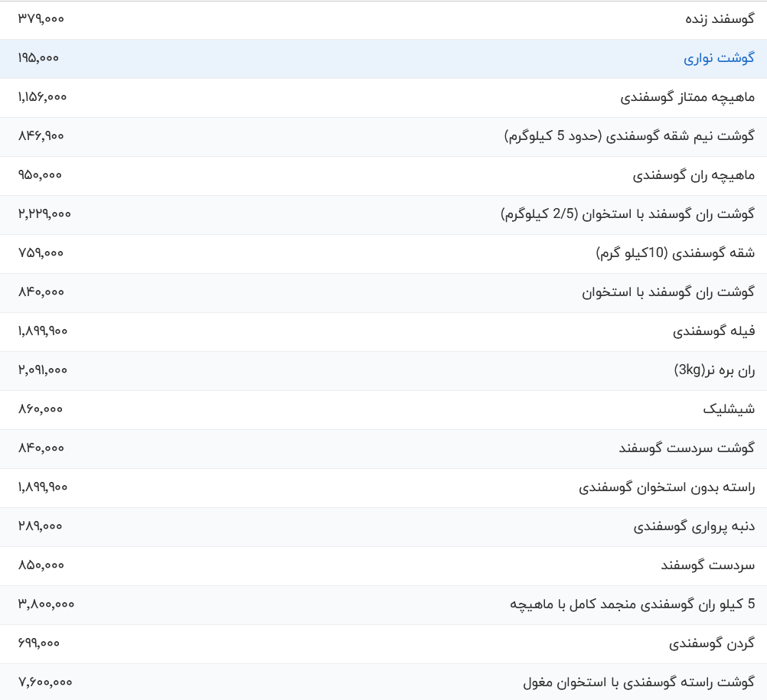Open the highlighted گوشت نواری link
The width and height of the screenshot is (767, 700).
pos(719,58)
